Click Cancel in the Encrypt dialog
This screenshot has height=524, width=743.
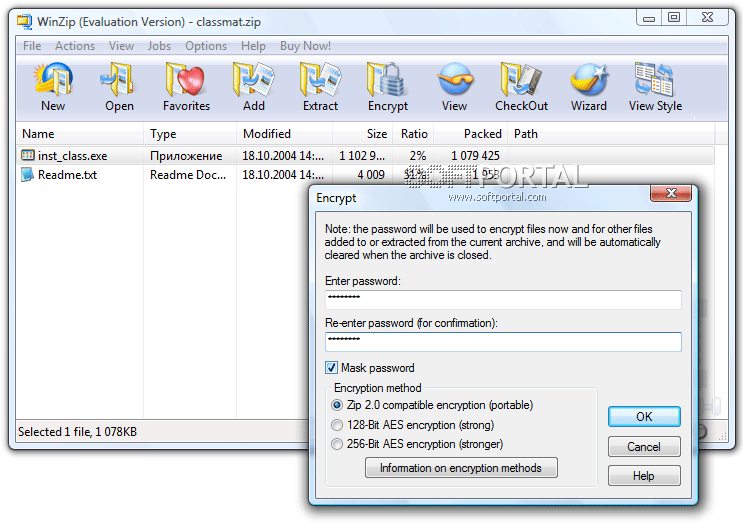coord(644,446)
